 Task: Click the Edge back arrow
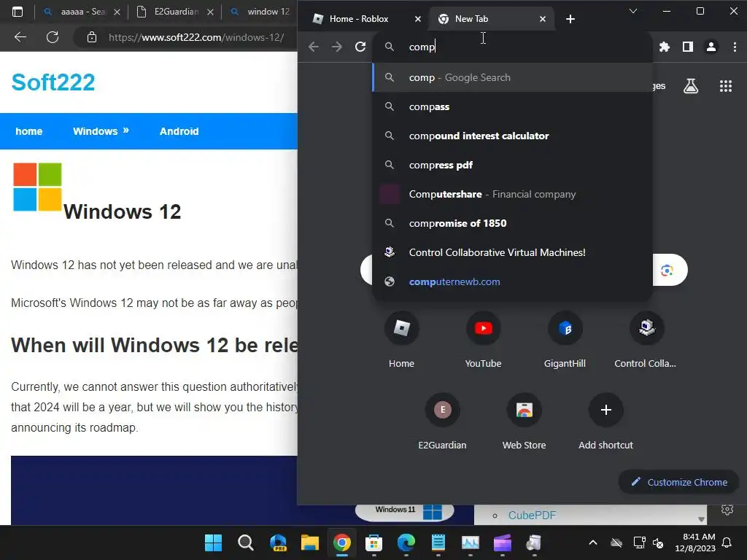20,37
